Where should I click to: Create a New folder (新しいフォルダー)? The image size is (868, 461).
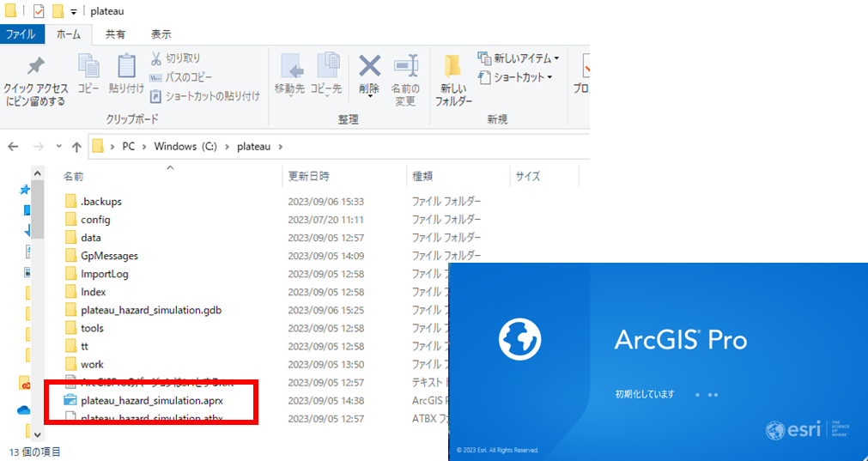[453, 80]
